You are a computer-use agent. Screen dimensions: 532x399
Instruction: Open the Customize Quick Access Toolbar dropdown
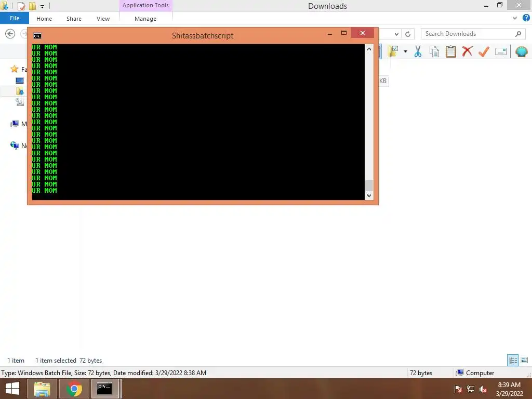pyautogui.click(x=42, y=6)
